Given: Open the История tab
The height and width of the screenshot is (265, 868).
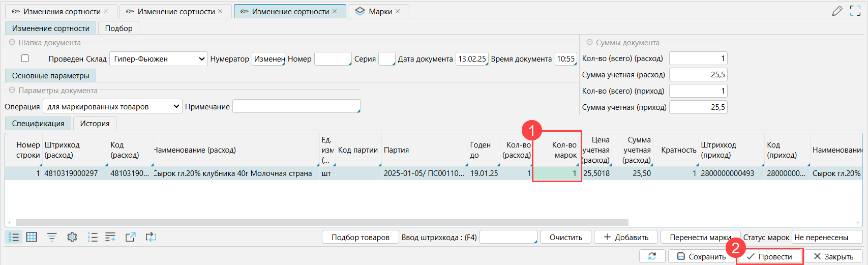Looking at the screenshot, I should click(95, 124).
